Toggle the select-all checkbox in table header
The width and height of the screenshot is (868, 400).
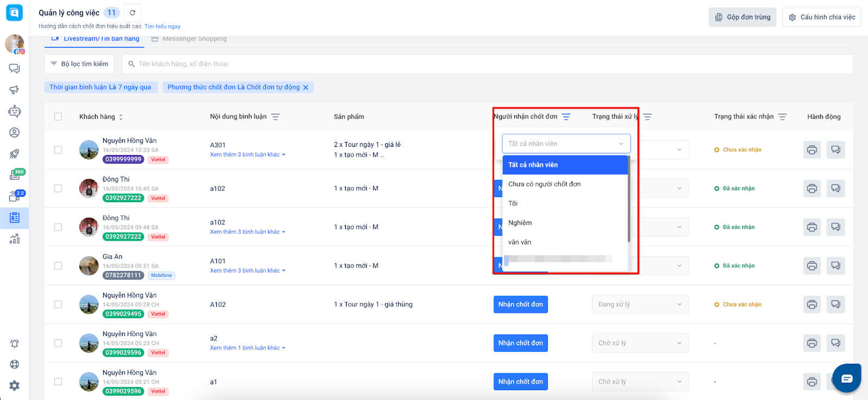click(x=58, y=117)
